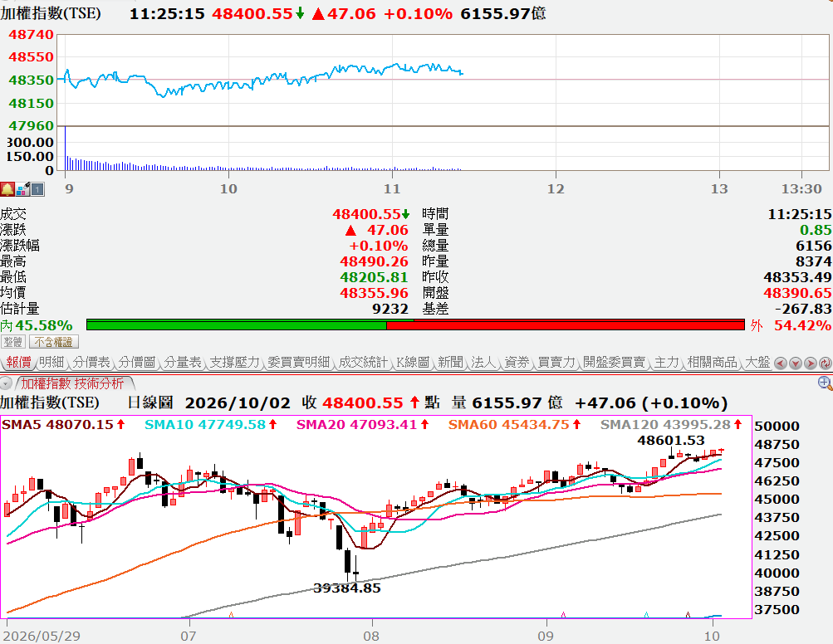Open the 相關商品 tab

pyautogui.click(x=713, y=362)
